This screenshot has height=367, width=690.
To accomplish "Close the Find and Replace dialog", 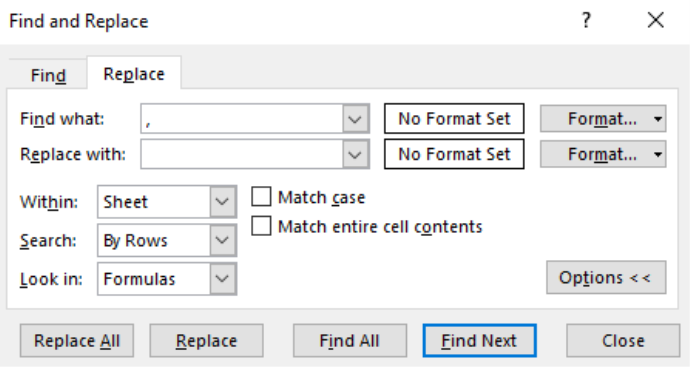I will [656, 20].
